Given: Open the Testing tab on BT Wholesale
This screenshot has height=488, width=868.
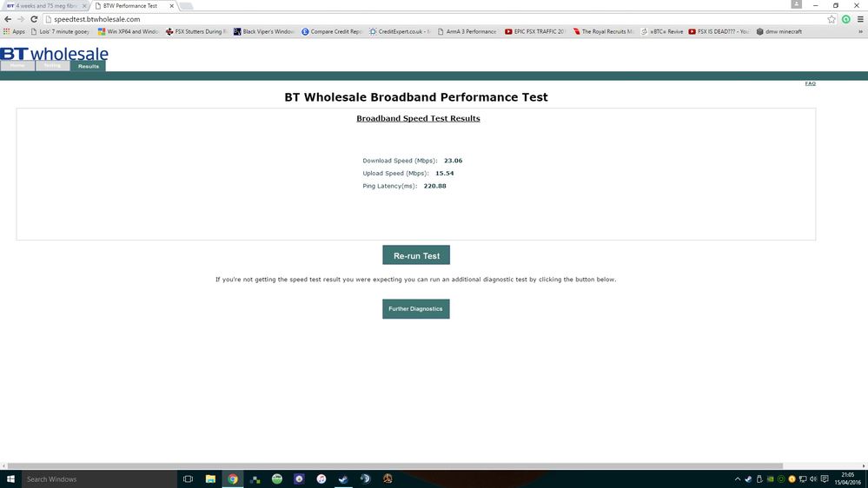Looking at the screenshot, I should [53, 66].
